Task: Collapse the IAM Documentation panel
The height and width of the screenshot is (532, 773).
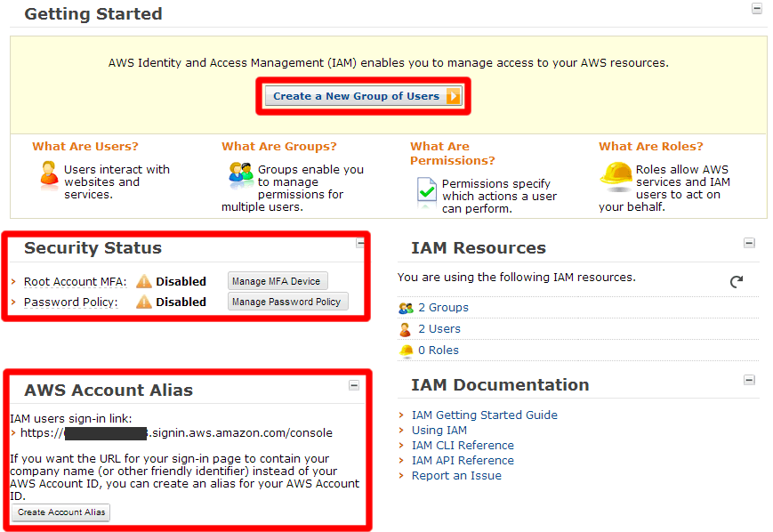Action: coord(749,380)
